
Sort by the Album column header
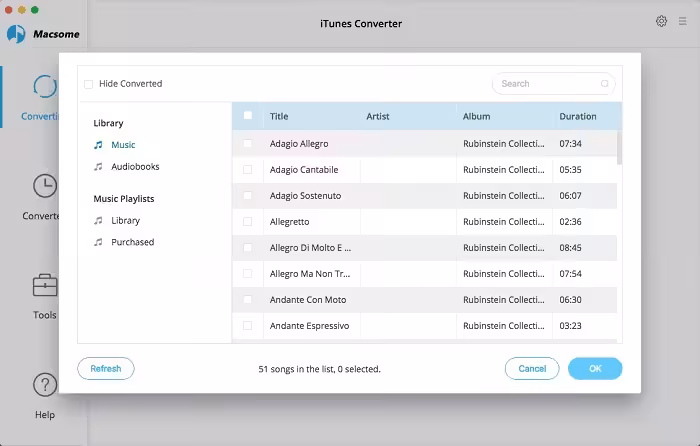click(476, 117)
